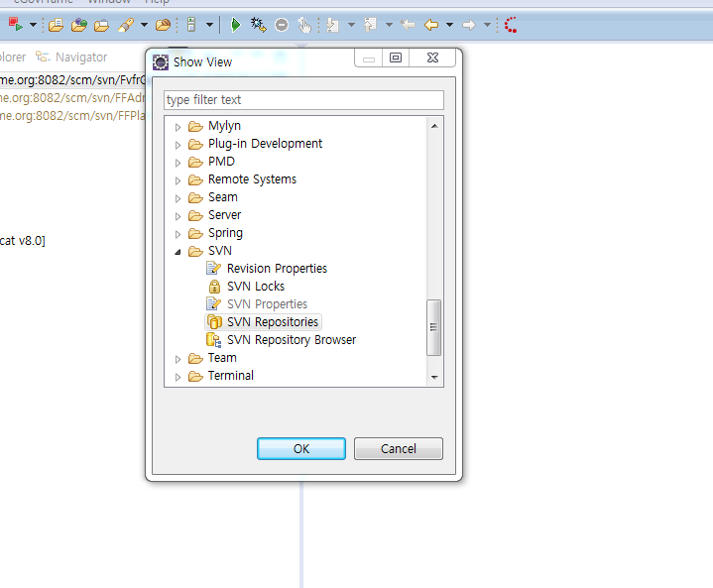
Task: Click the Team folder icon
Action: (x=195, y=358)
